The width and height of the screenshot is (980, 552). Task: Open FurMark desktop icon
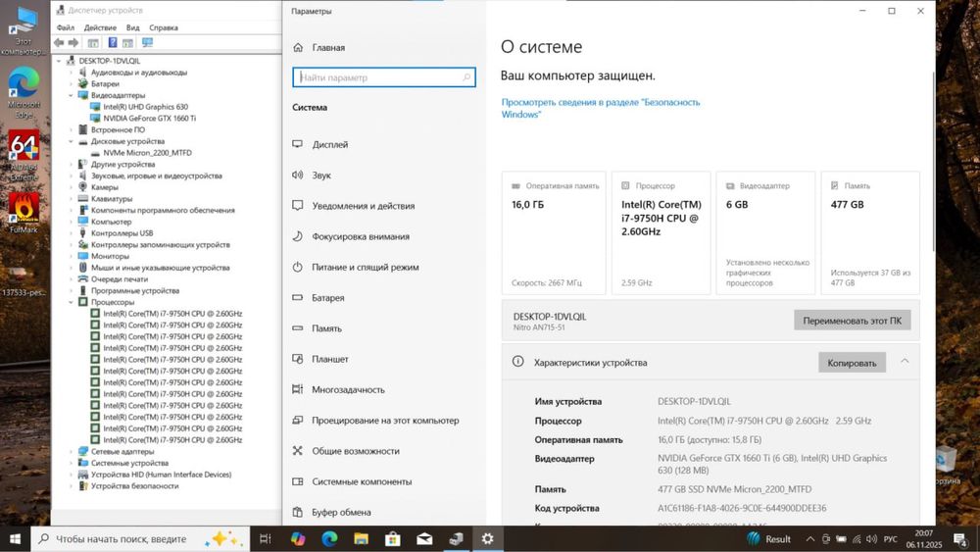coord(24,213)
